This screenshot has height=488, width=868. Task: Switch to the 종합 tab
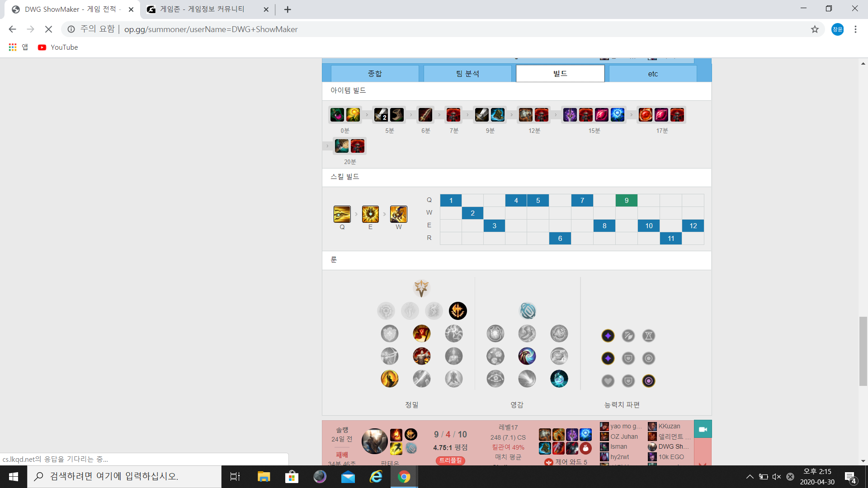374,74
